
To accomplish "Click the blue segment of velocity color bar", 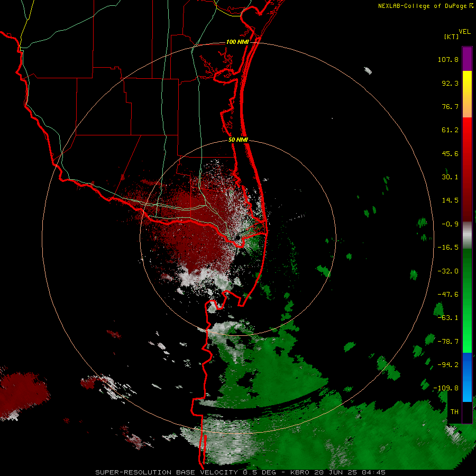I will pos(467,377).
